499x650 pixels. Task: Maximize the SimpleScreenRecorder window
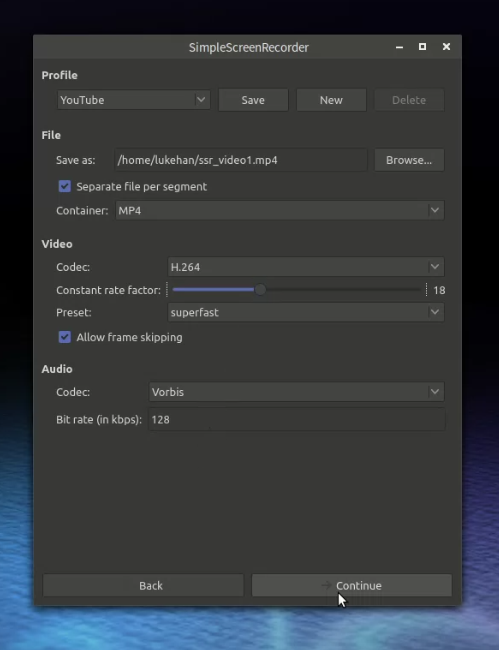pyautogui.click(x=422, y=47)
